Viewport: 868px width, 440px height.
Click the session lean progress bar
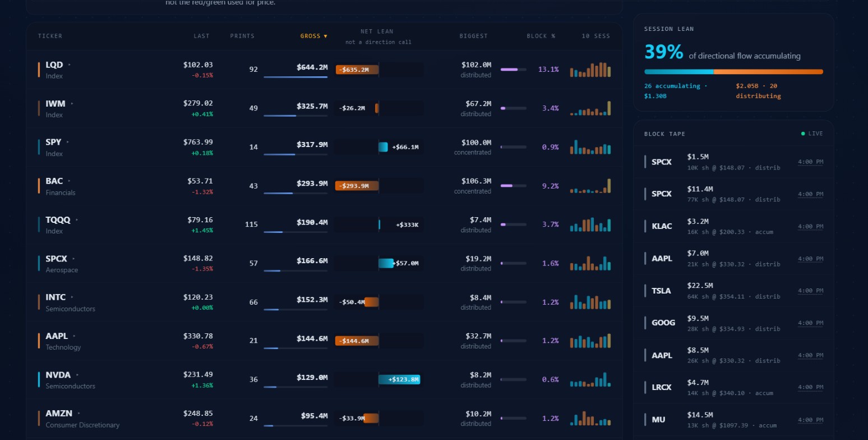(733, 72)
